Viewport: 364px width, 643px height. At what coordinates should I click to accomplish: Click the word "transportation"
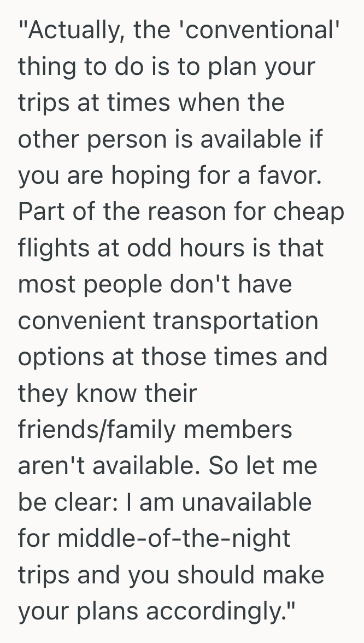(236, 320)
